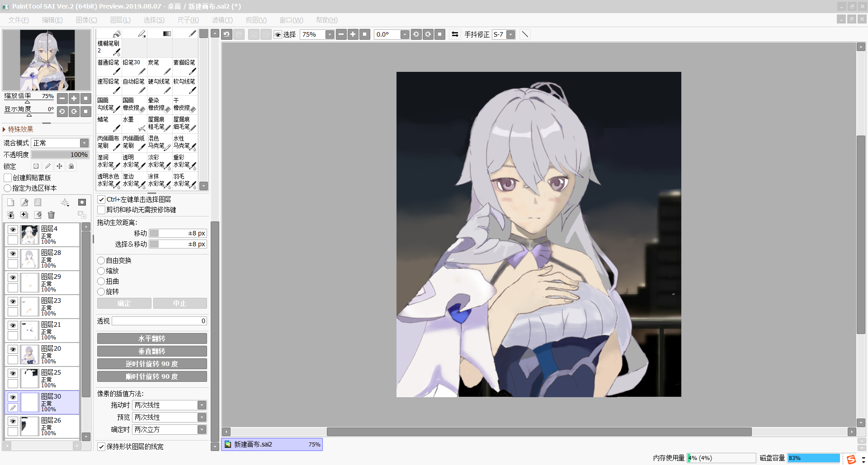
Task: Click the 逆时针旋转 90 度 button
Action: (152, 364)
